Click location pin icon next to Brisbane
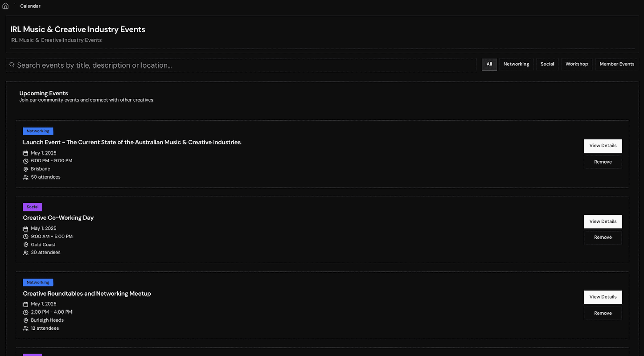 [26, 169]
